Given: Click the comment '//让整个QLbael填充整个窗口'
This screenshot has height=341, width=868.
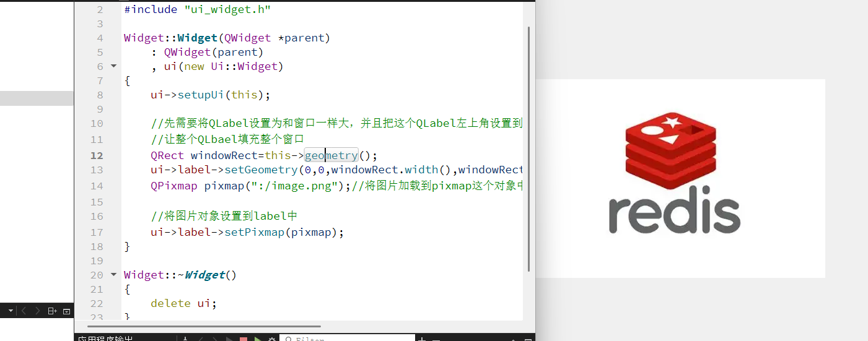Looking at the screenshot, I should [227, 139].
